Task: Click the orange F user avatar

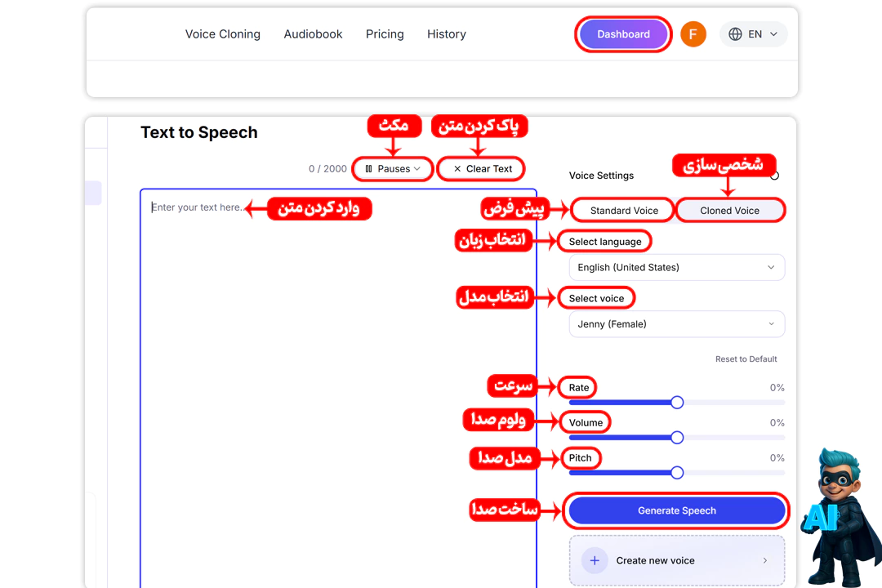Action: [693, 34]
